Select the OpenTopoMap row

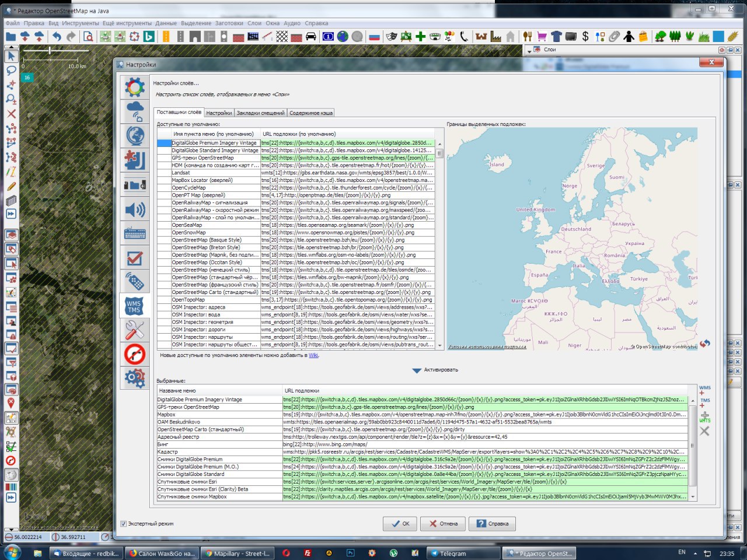[x=296, y=300]
